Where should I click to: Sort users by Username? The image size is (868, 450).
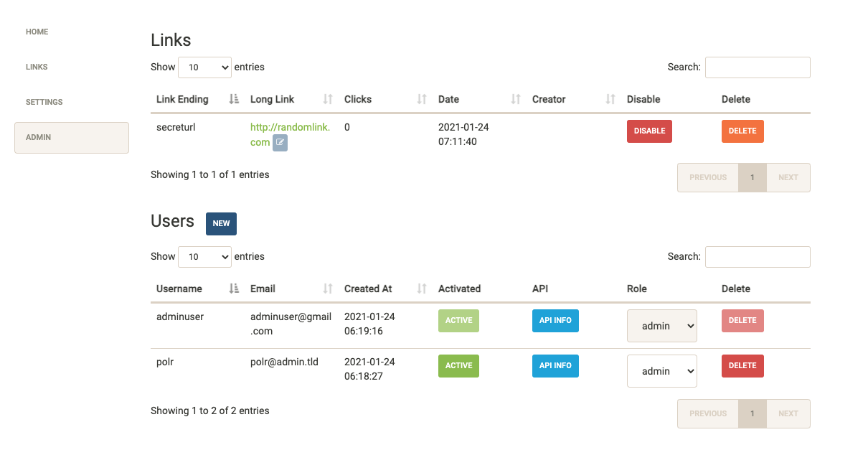pyautogui.click(x=232, y=288)
